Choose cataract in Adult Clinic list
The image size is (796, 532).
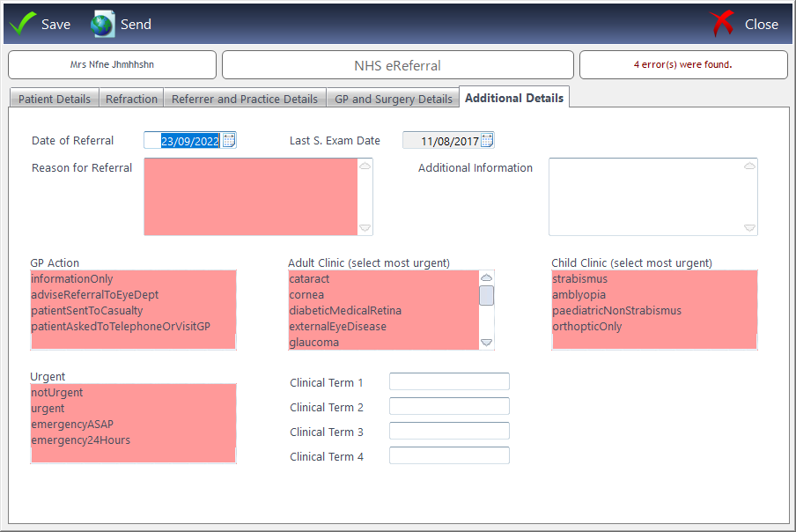[x=383, y=278]
